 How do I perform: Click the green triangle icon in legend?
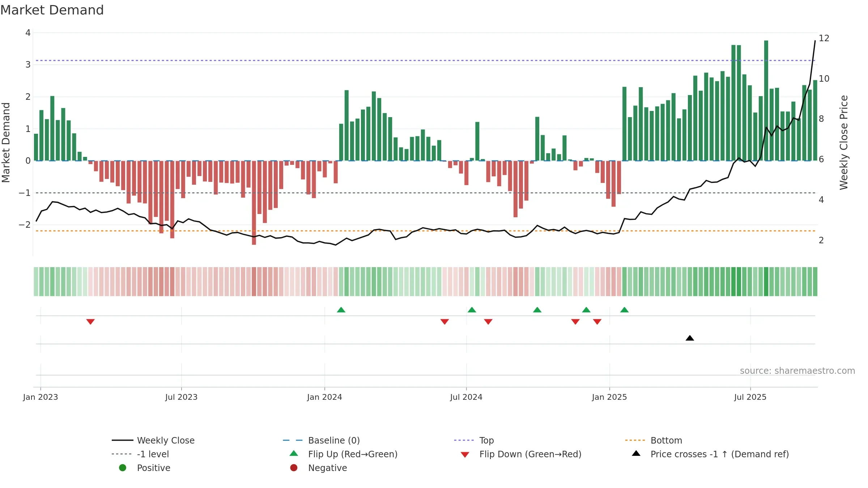pos(294,453)
